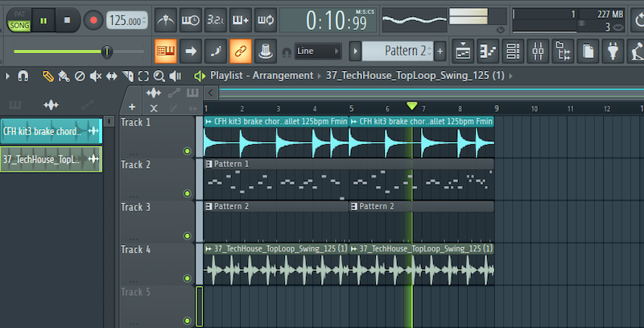Screen dimensions: 644x328
Task: Expand the playlist options menu arrow
Action: tap(7, 76)
